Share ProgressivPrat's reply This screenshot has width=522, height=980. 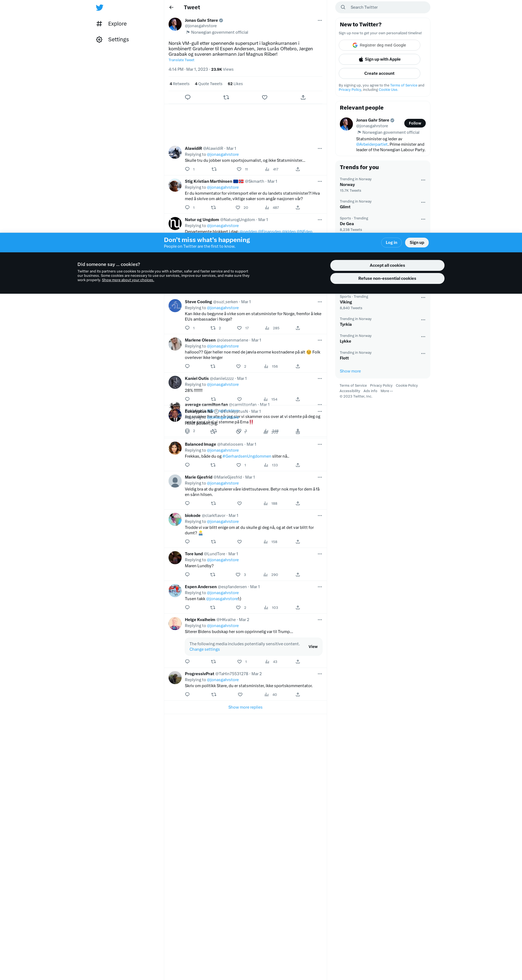pyautogui.click(x=297, y=695)
